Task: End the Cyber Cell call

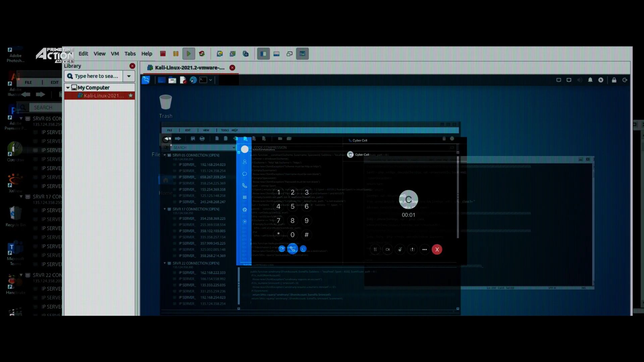Action: click(437, 249)
